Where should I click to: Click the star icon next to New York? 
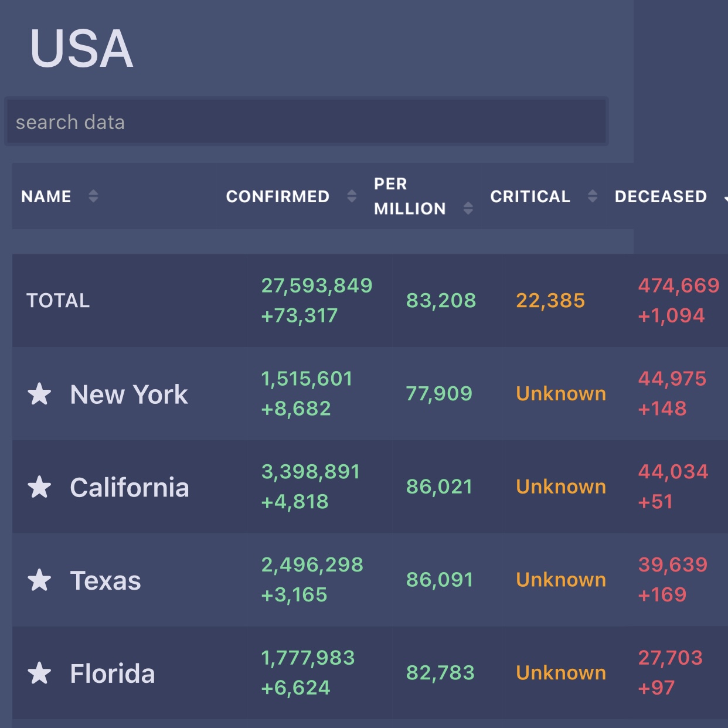pyautogui.click(x=39, y=394)
